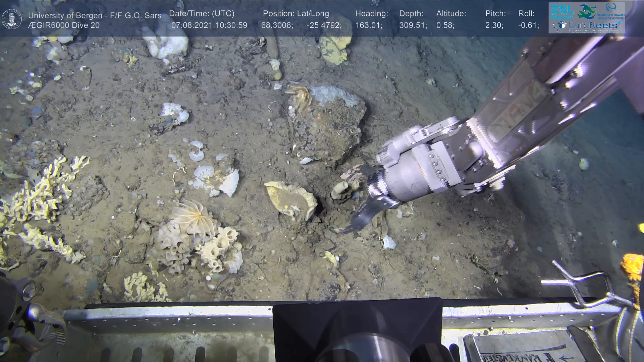Click the timestamp 07:08:2021:10:30:59 value
The height and width of the screenshot is (362, 644).
(209, 25)
